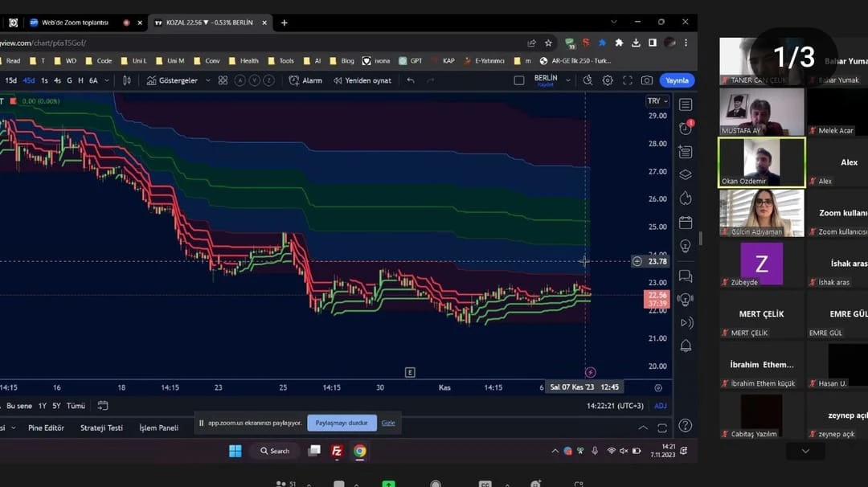This screenshot has width=868, height=487.
Task: Open the ideas lightbulb icon in sidebar
Action: point(686,246)
